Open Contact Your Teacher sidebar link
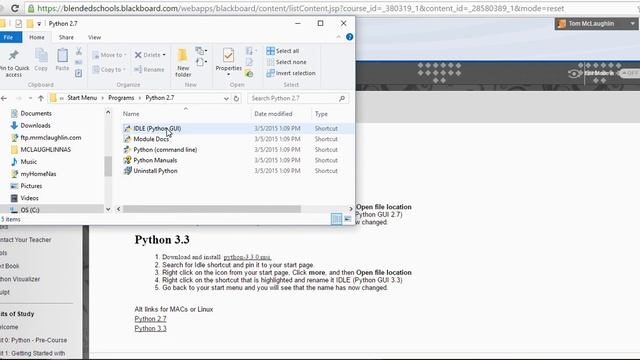This screenshot has width=640, height=360. 26,240
